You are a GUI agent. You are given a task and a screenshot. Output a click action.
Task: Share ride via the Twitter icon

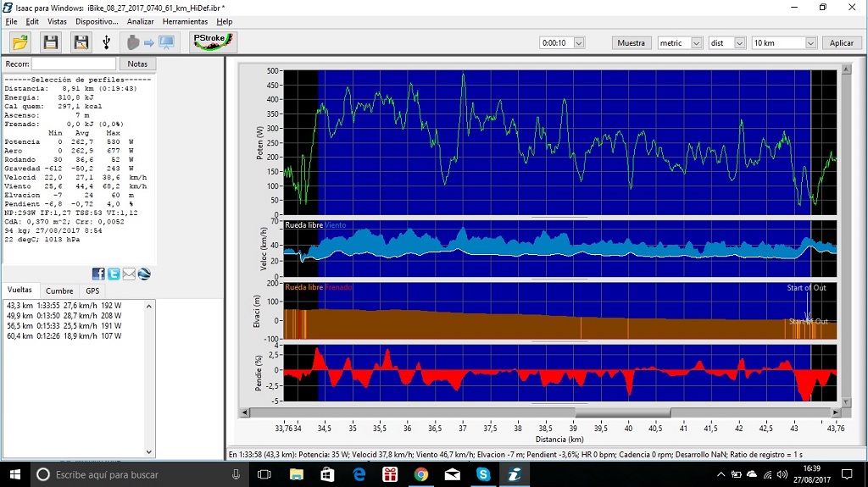(x=114, y=274)
